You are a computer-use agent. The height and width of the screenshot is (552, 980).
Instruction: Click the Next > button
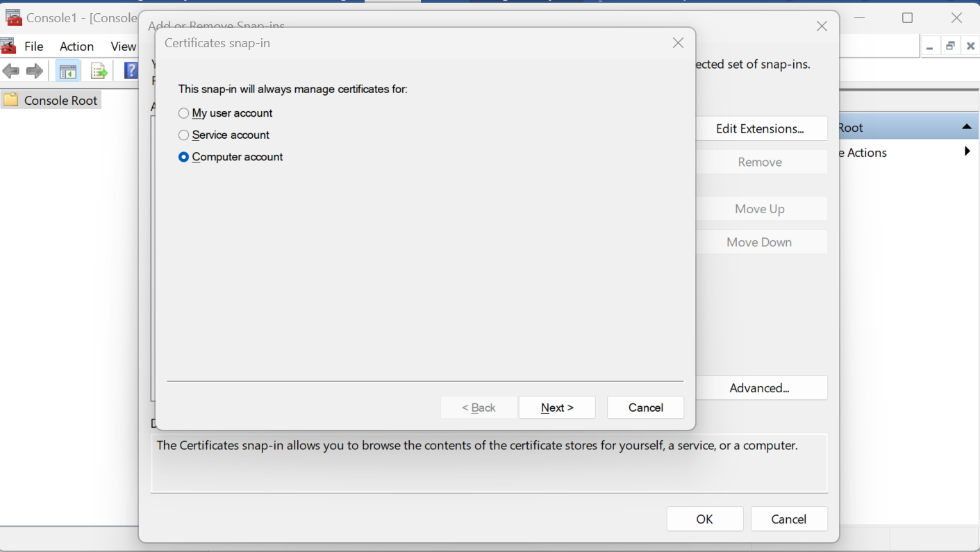(x=557, y=408)
